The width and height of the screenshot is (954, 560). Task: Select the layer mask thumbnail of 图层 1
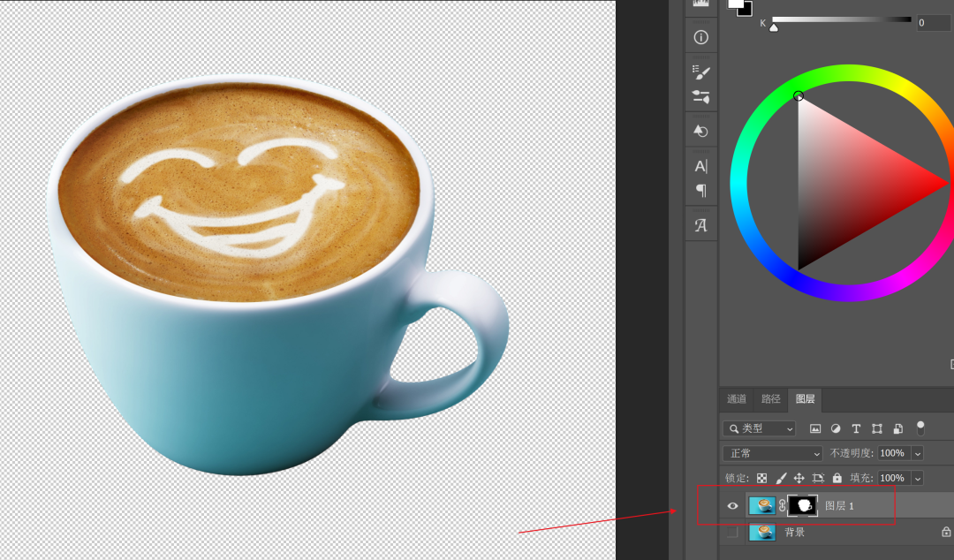pos(803,505)
